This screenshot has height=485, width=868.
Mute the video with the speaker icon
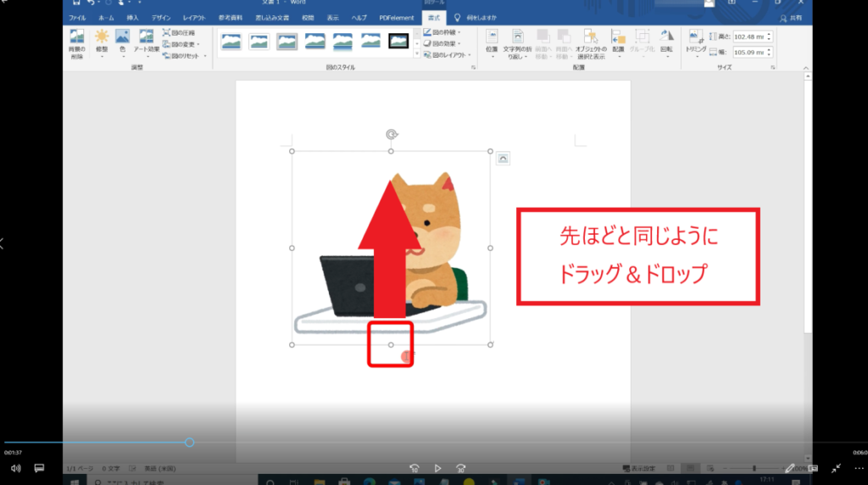[15, 467]
